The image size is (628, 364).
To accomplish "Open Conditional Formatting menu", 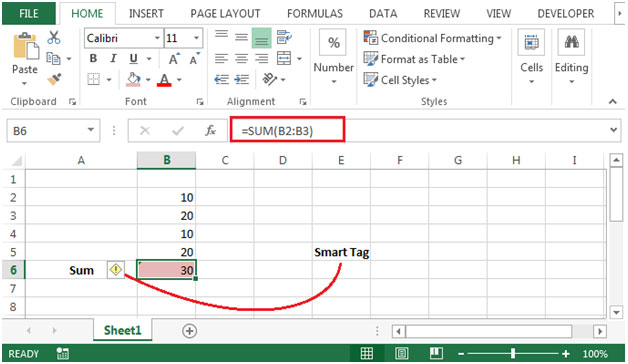I will (x=433, y=38).
